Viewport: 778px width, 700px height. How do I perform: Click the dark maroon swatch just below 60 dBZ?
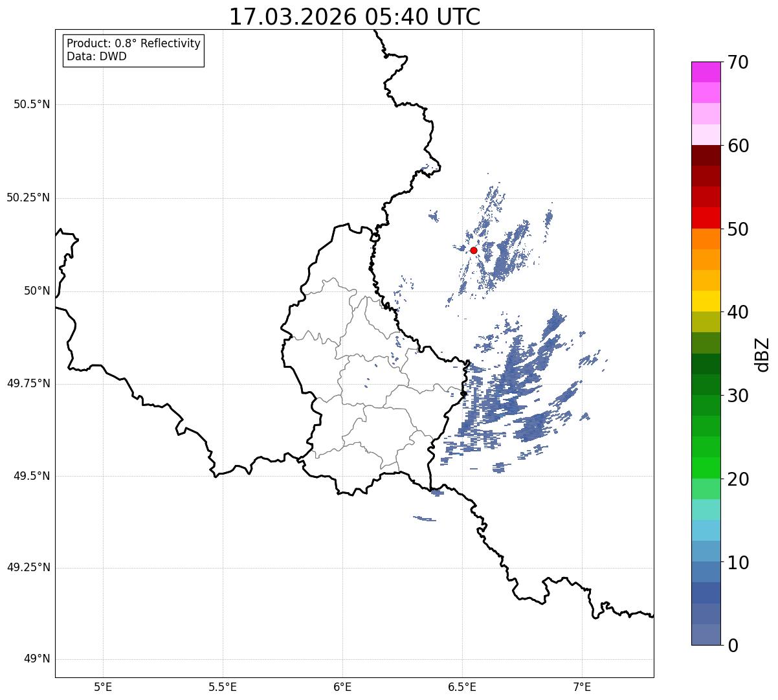706,155
